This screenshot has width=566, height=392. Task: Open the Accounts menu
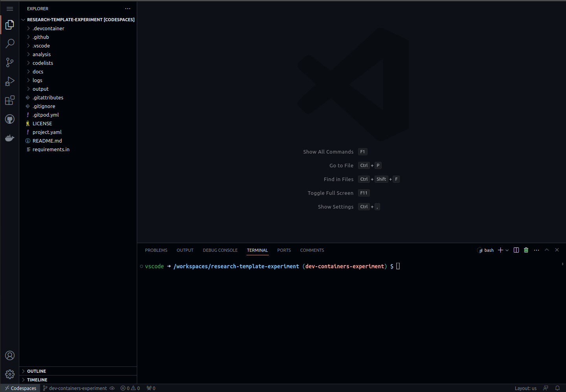(x=10, y=355)
